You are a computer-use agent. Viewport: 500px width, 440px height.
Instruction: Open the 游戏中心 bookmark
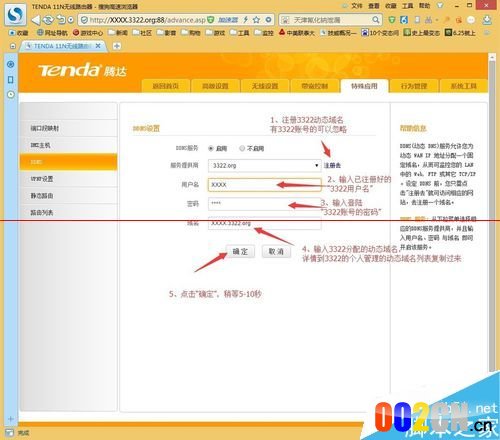[88, 33]
